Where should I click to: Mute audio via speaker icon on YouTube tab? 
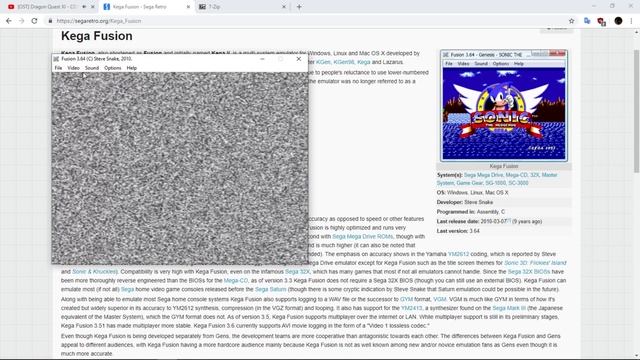point(84,7)
